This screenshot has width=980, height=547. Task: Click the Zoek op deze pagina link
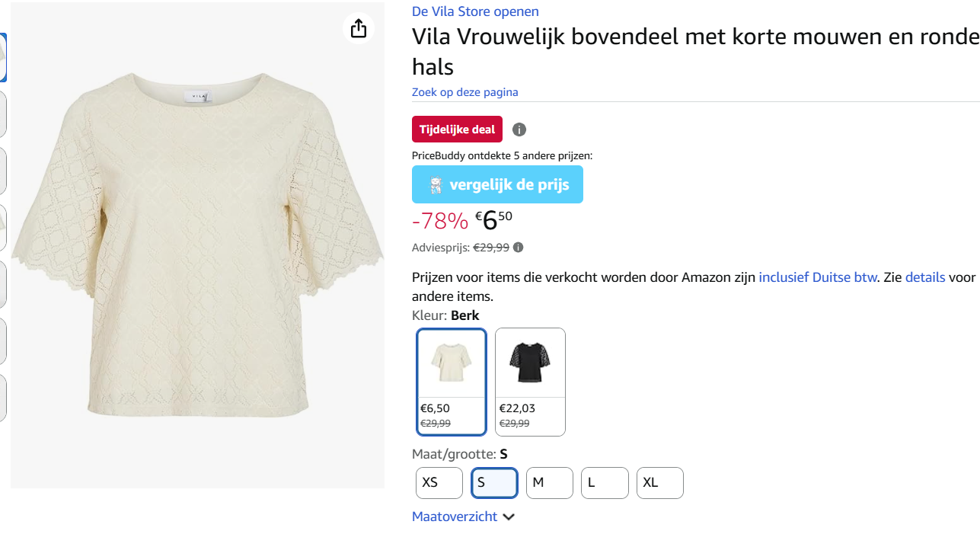point(464,91)
